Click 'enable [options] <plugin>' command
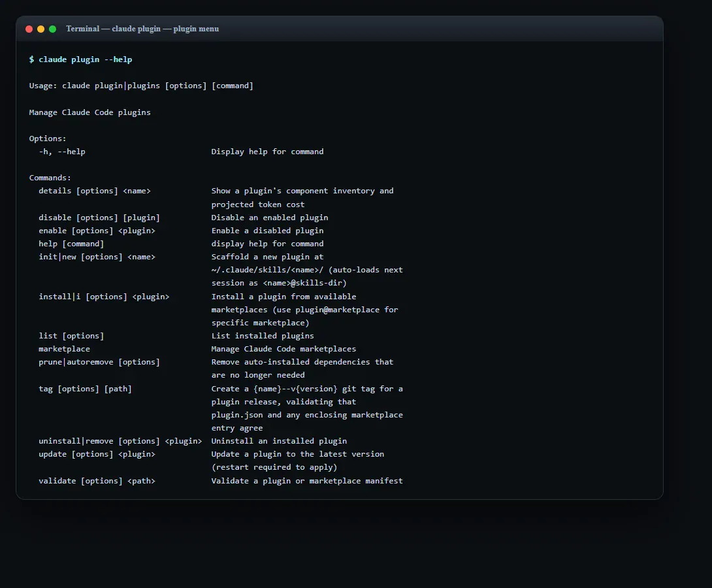Screen dimensions: 712x588 pos(97,231)
